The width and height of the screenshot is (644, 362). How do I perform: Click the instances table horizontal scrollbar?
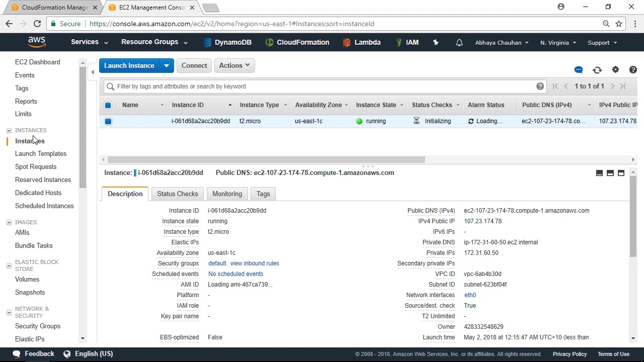(266, 160)
